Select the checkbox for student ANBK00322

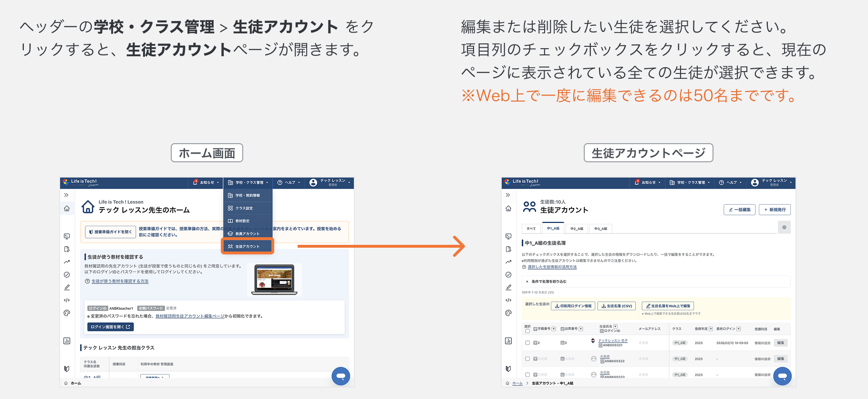click(x=527, y=359)
